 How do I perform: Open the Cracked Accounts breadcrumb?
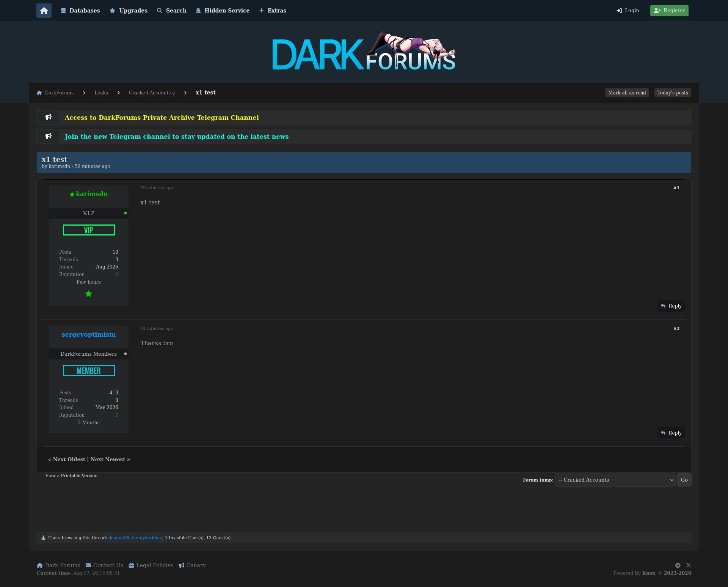coord(150,93)
